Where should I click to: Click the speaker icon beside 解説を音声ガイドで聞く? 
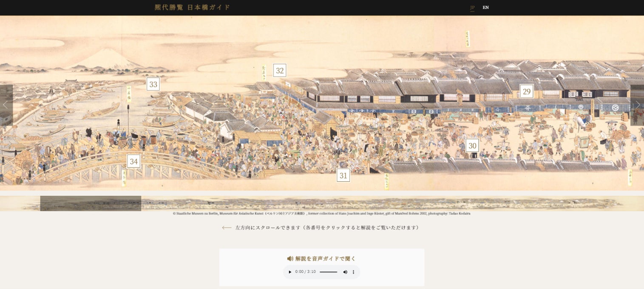pos(290,258)
